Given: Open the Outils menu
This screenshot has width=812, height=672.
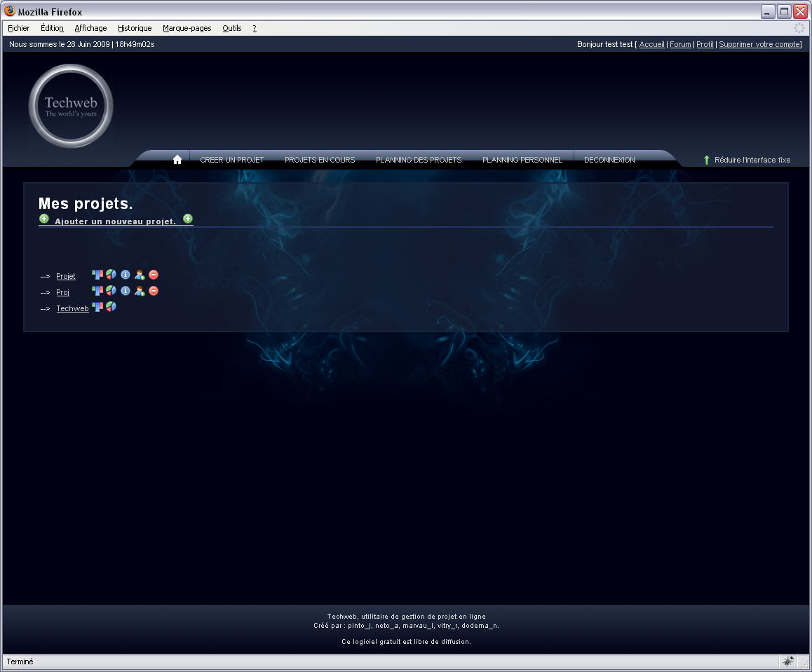Looking at the screenshot, I should (231, 28).
